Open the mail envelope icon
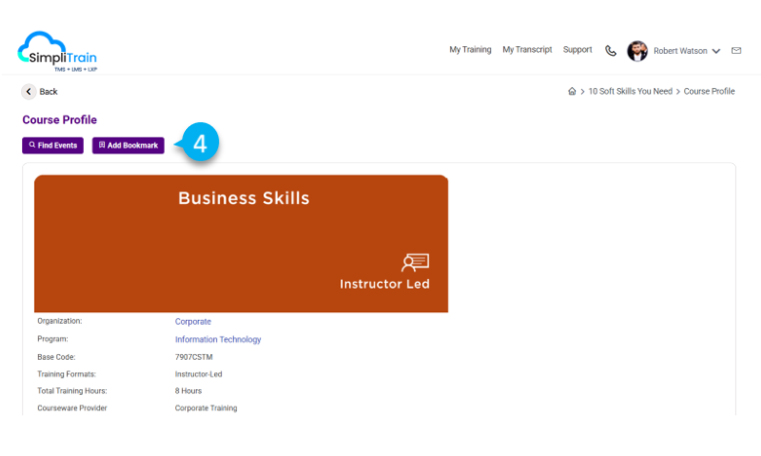This screenshot has width=761, height=456. point(736,51)
